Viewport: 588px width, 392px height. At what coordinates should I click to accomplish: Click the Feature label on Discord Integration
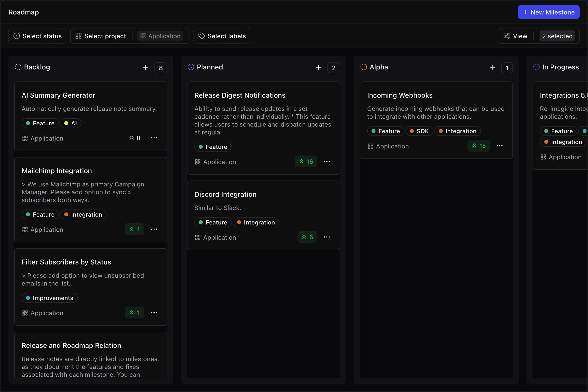(x=213, y=222)
